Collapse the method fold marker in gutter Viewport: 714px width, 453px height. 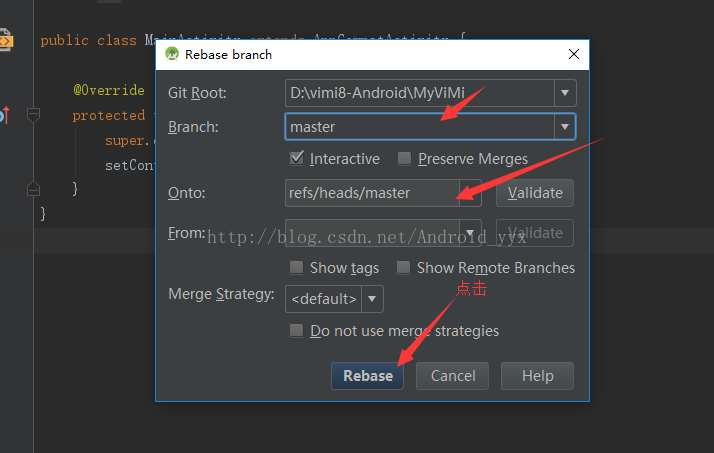[33, 115]
